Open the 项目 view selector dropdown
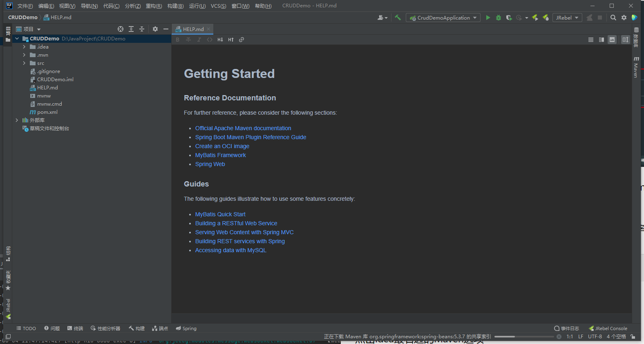The width and height of the screenshot is (644, 344). point(28,29)
